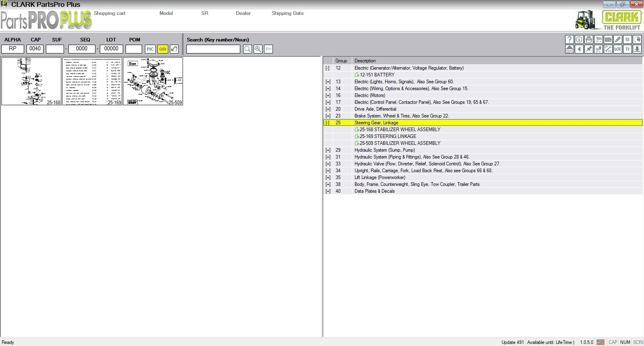
Task: Click the SUF input field
Action: click(55, 49)
